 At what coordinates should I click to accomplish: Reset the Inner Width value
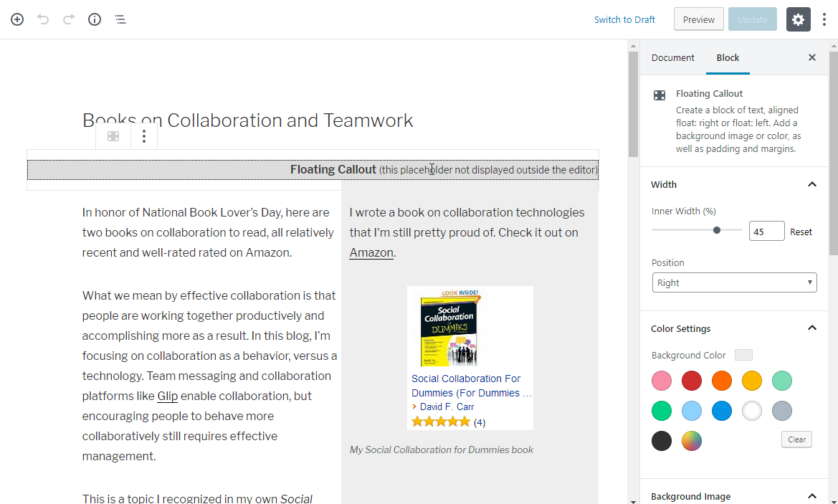pos(801,232)
